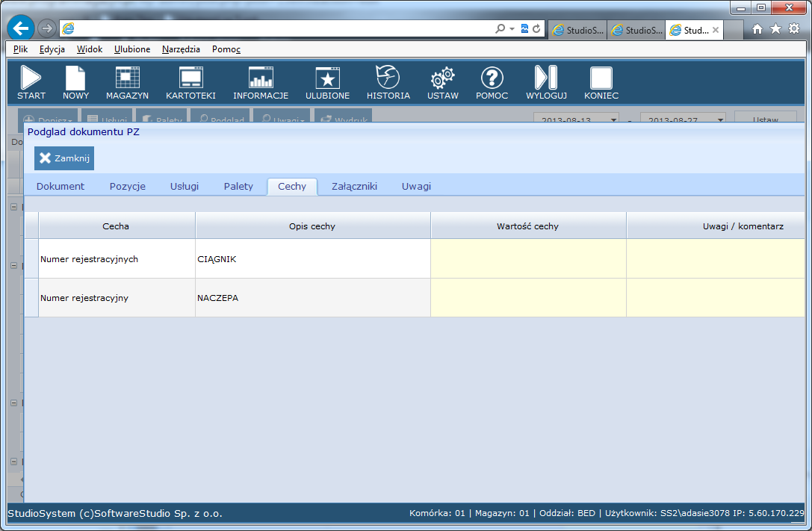This screenshot has height=531, width=812.
Task: Expand the address bar search dropdown arrow
Action: pyautogui.click(x=512, y=29)
